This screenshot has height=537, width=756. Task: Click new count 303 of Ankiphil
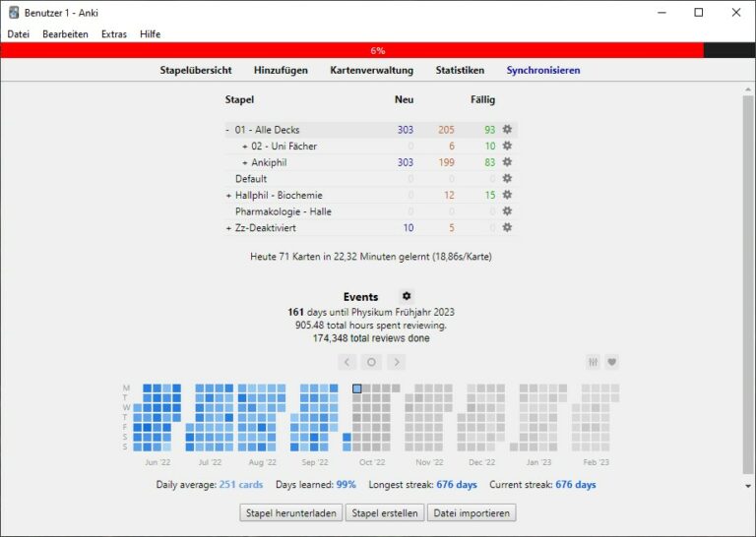pyautogui.click(x=406, y=162)
